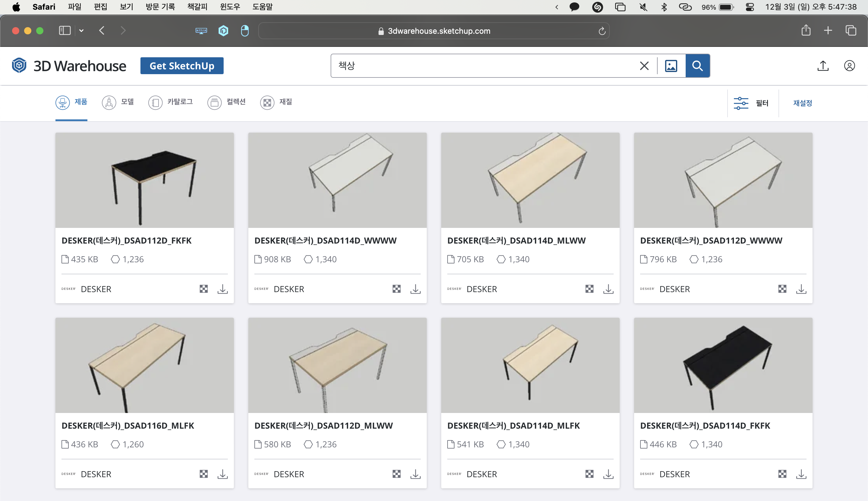
Task: View materials of DSAD114D_MLWW card
Action: (x=589, y=289)
